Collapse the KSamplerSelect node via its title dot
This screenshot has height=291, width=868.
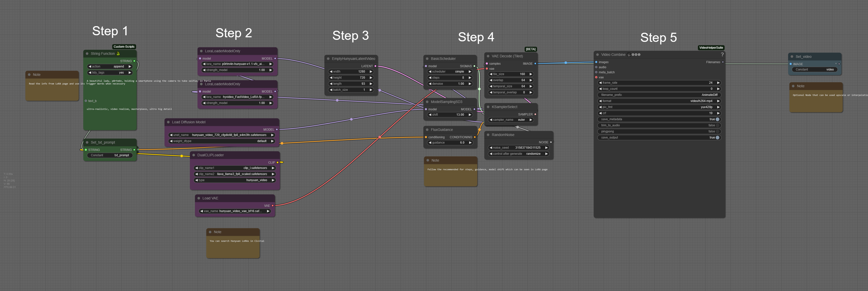[488, 107]
